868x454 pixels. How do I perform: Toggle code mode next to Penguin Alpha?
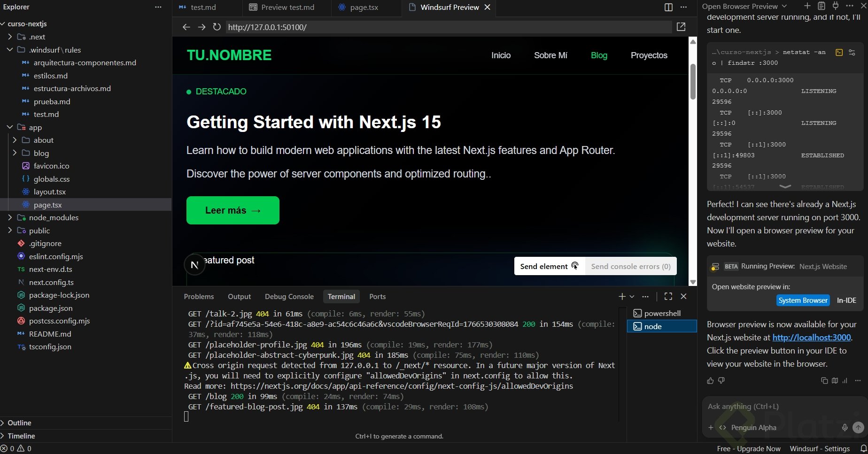722,427
